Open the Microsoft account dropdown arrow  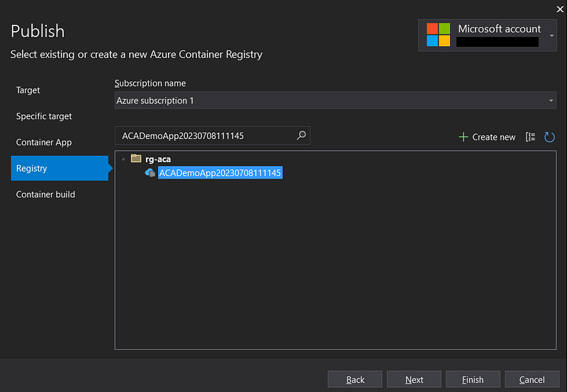[552, 34]
